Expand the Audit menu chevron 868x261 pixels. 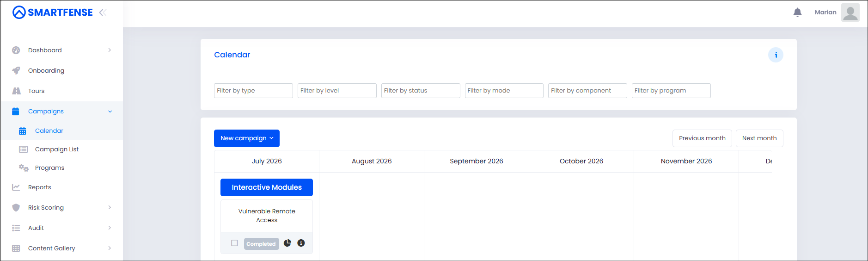click(110, 228)
